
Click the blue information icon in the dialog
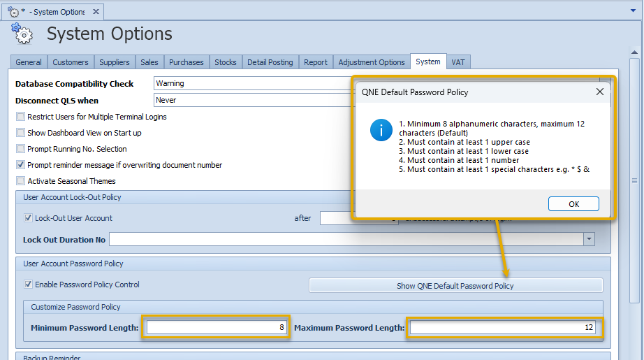click(x=381, y=130)
